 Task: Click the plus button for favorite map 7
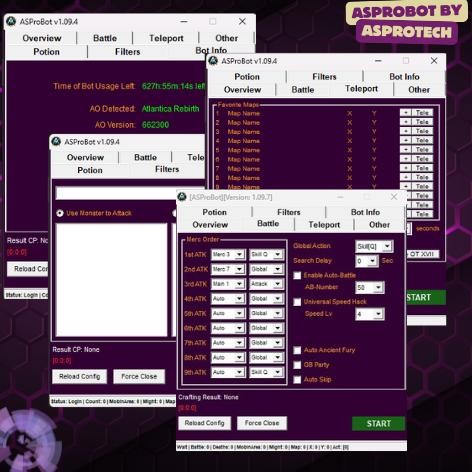(405, 168)
